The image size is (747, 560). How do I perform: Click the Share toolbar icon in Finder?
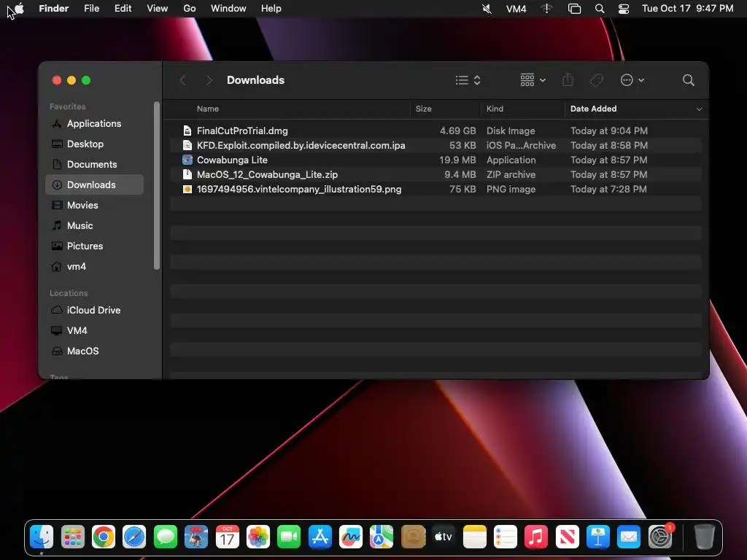[x=568, y=80]
